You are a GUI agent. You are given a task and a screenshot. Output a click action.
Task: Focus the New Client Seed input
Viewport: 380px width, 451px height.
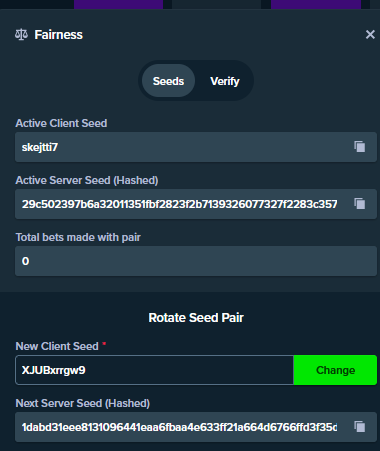tap(154, 370)
